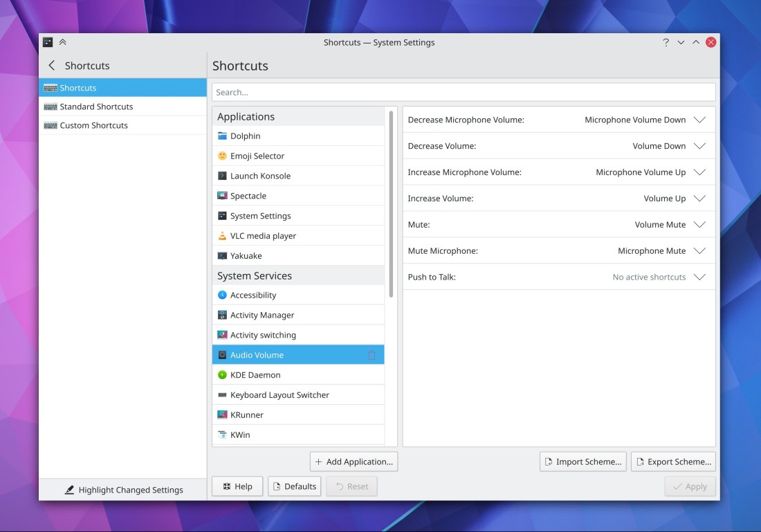
Task: Select the Spectacle screenshot app icon
Action: pos(222,196)
